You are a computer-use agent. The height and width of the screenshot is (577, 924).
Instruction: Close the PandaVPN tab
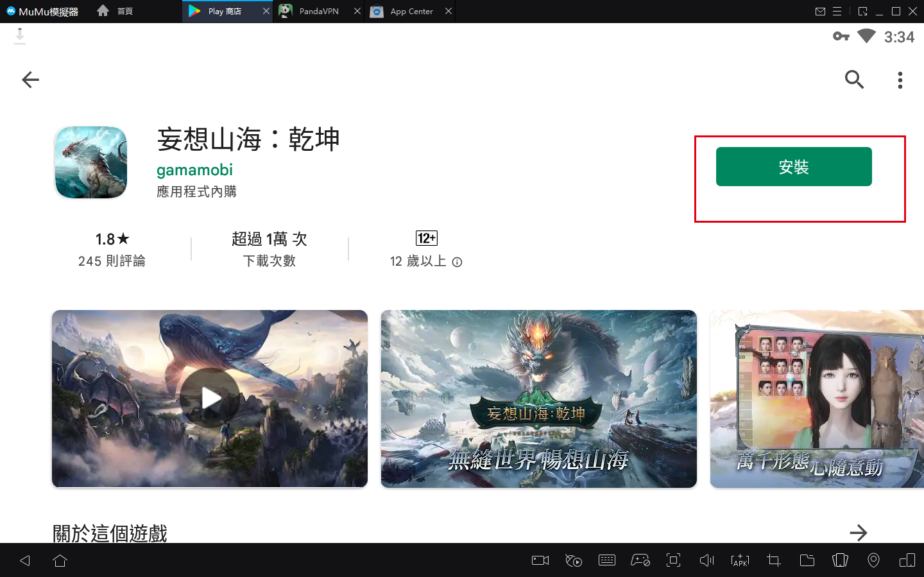[x=357, y=11]
